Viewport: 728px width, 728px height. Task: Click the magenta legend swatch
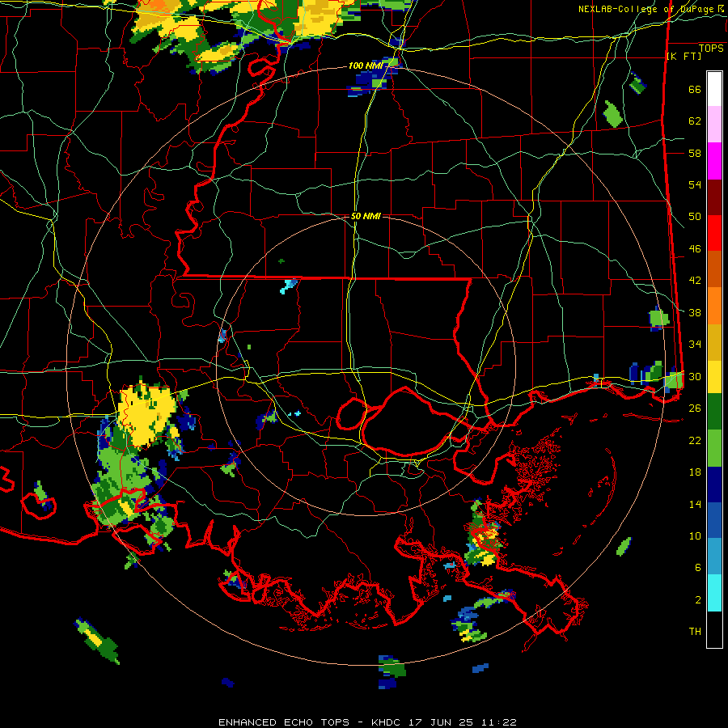click(x=714, y=161)
